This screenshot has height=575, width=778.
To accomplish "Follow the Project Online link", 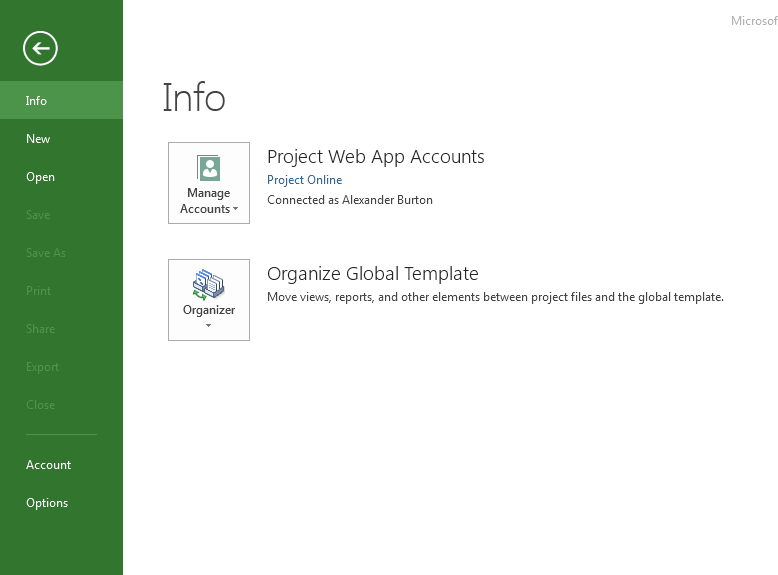I will coord(304,180).
